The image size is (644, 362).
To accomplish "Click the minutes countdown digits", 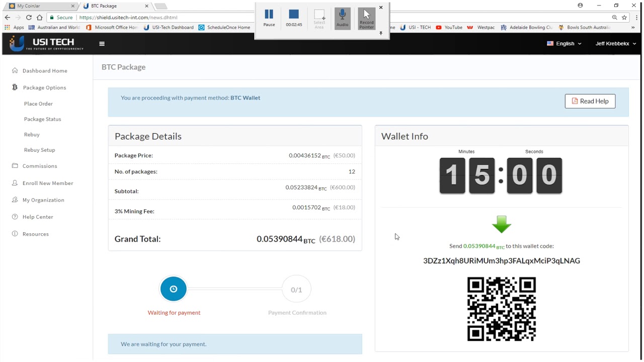I will click(467, 175).
